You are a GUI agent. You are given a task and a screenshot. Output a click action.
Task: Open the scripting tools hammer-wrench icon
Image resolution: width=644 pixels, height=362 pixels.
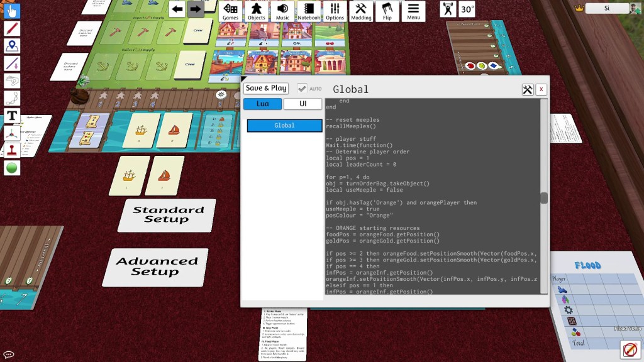(x=528, y=89)
